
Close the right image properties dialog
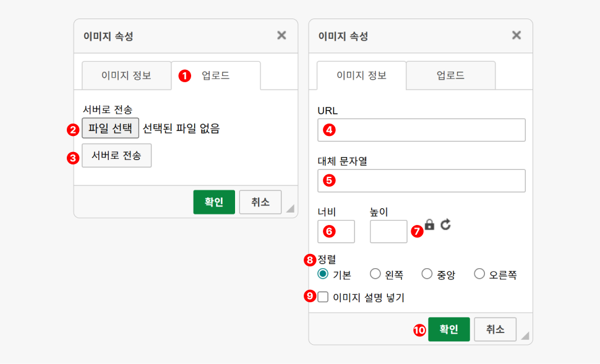pyautogui.click(x=516, y=35)
